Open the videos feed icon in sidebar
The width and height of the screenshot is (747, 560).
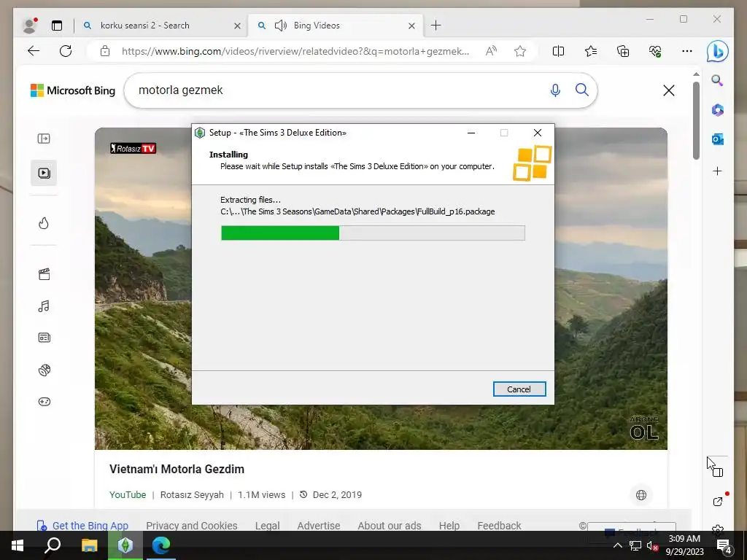click(x=44, y=173)
